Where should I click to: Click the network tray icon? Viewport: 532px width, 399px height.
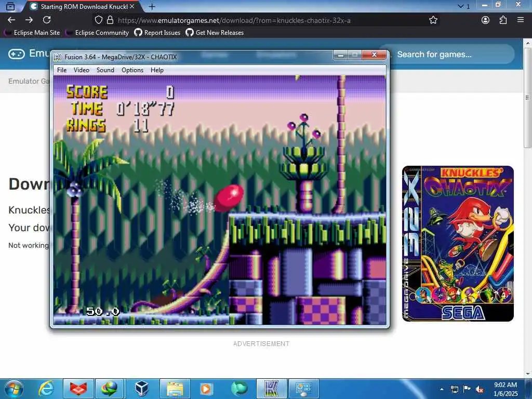point(454,389)
